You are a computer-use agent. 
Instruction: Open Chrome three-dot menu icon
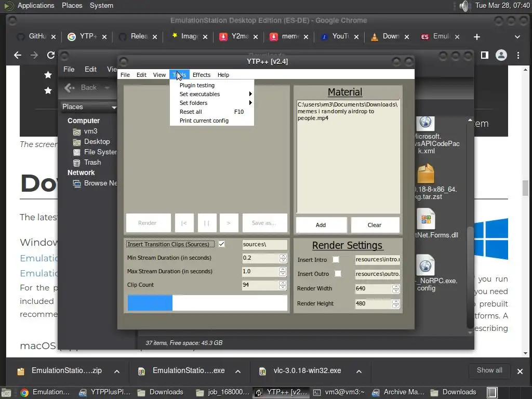coord(518,55)
